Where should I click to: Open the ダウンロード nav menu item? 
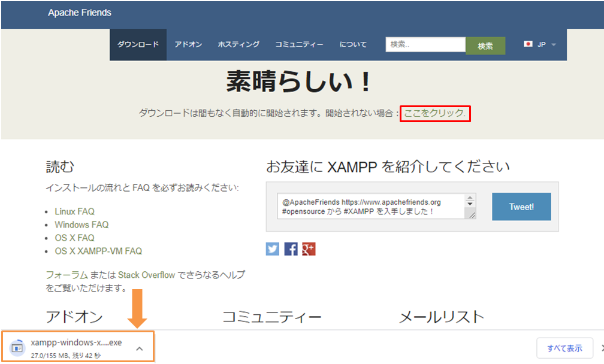[138, 45]
